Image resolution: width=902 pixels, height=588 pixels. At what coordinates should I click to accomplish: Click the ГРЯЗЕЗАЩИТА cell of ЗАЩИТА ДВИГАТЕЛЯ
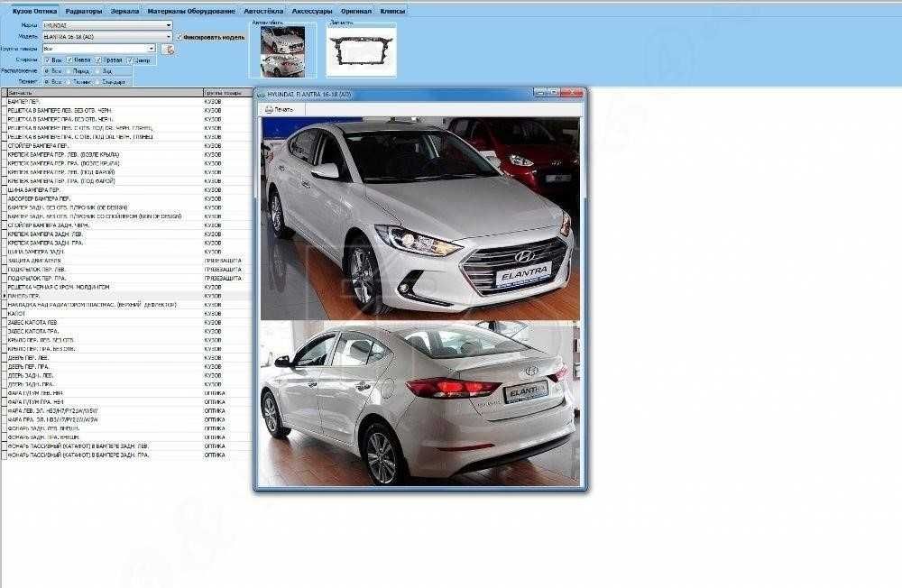[227, 261]
